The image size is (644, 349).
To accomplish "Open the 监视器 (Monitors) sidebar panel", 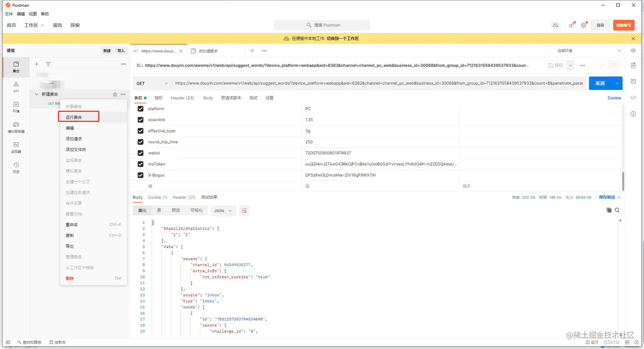I will point(16,147).
